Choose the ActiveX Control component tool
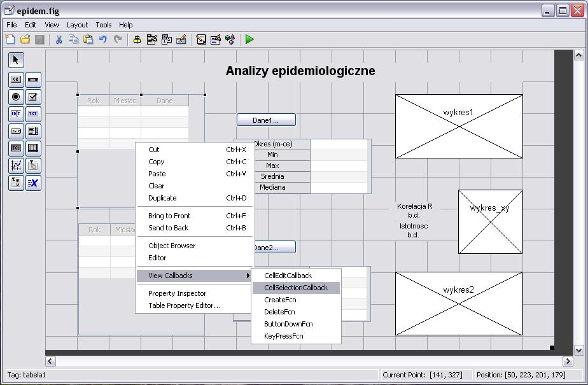The height and width of the screenshot is (385, 588). 33,183
